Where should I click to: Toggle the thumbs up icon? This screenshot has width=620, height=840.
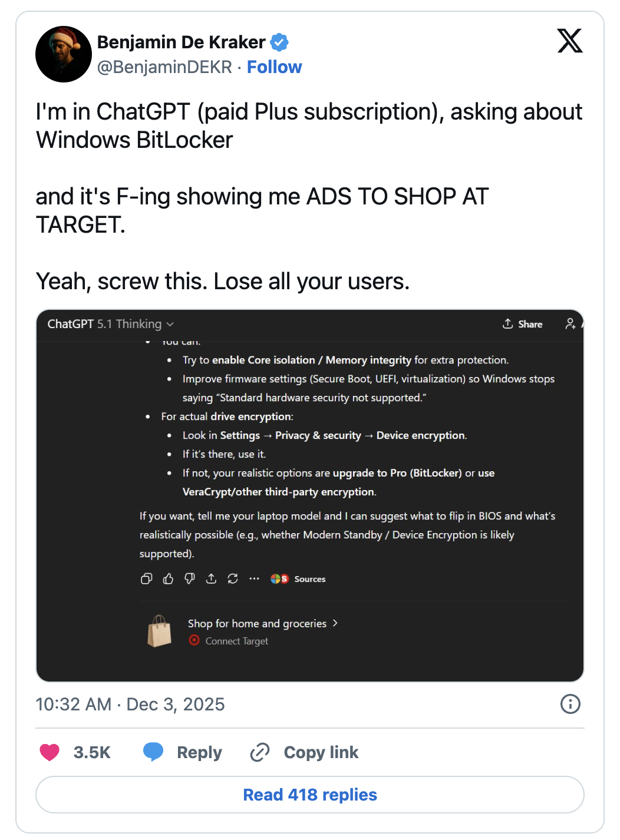pos(168,579)
